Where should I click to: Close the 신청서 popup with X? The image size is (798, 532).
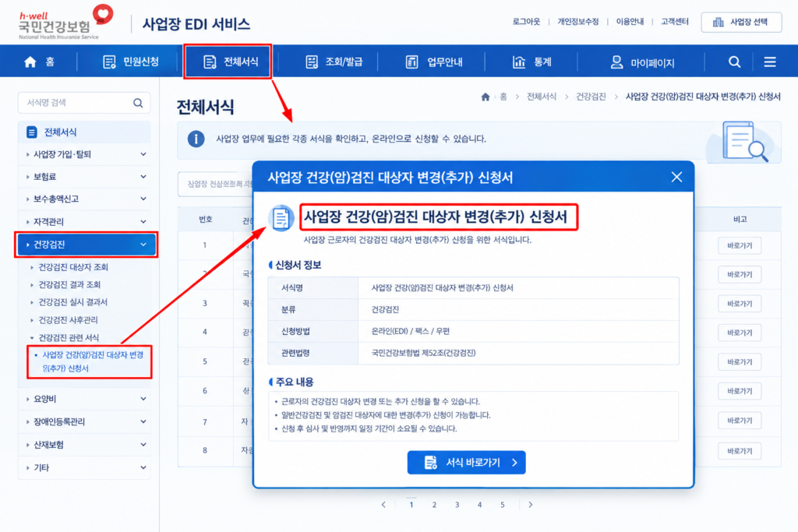[x=676, y=177]
